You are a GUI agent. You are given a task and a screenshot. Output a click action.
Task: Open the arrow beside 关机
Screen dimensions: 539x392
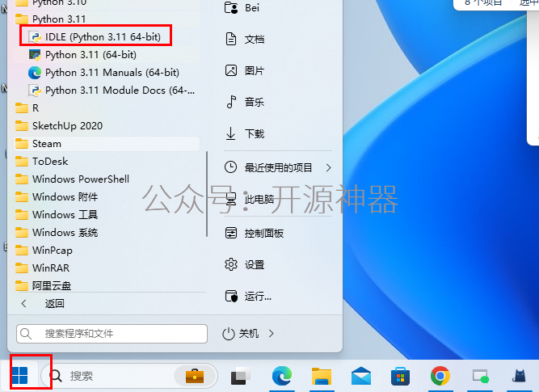pyautogui.click(x=272, y=334)
